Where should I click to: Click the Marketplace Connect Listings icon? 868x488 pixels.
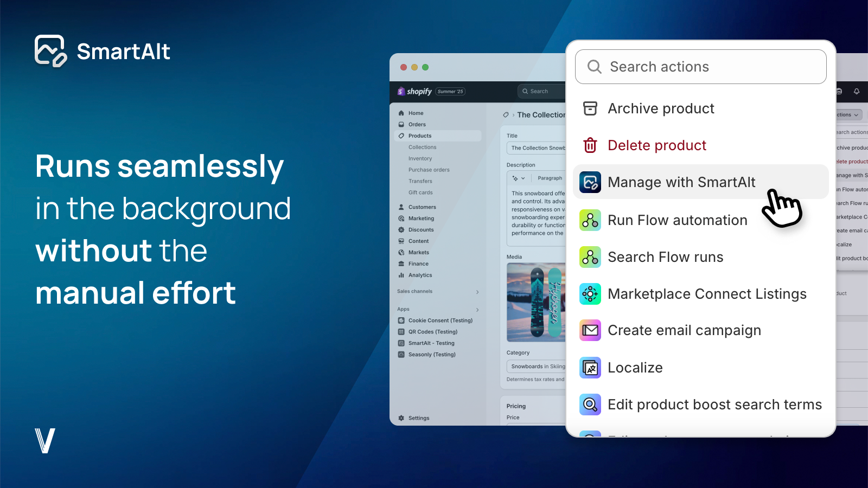(x=590, y=294)
